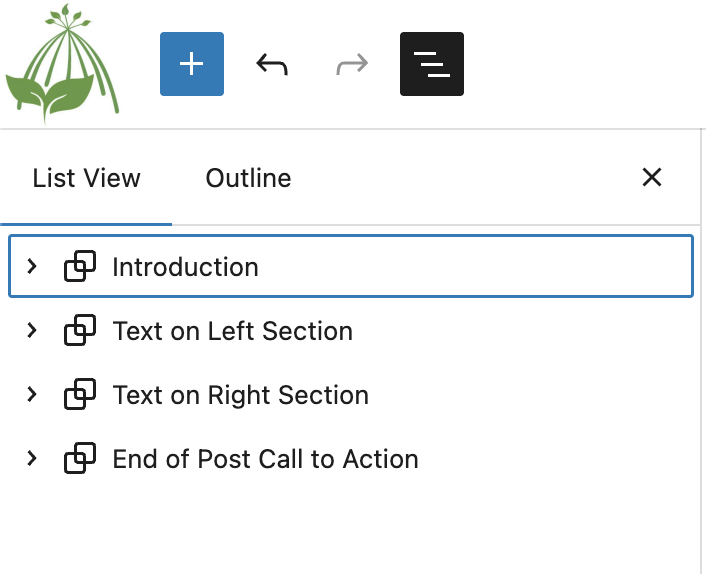Open the Outline tab
The image size is (706, 574).
[248, 178]
